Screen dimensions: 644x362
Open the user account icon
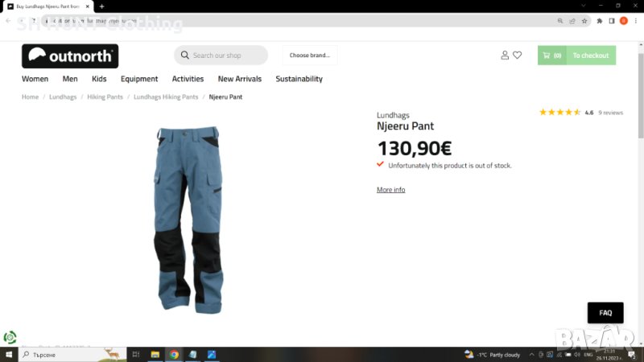pyautogui.click(x=505, y=56)
